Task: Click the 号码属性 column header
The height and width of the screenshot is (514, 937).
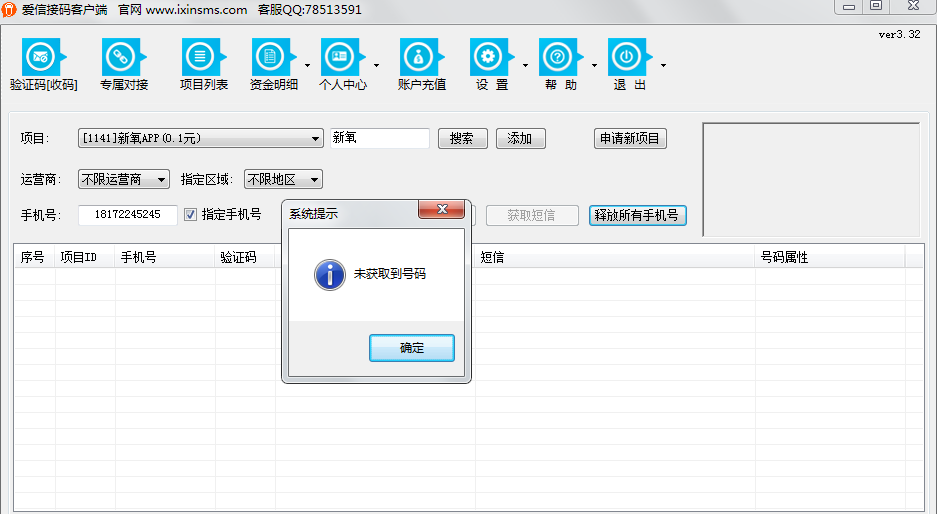Action: coord(829,257)
